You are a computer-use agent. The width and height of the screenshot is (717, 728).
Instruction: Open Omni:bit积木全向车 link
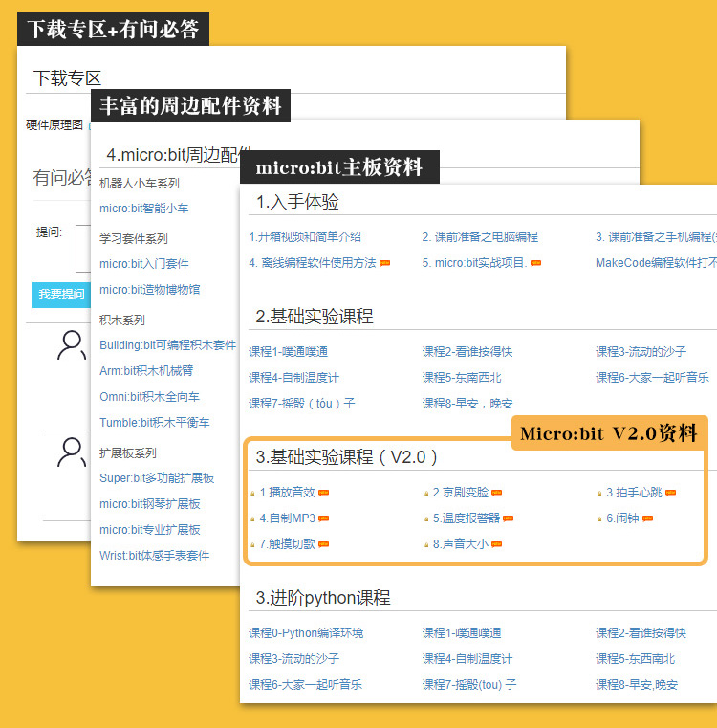[149, 396]
